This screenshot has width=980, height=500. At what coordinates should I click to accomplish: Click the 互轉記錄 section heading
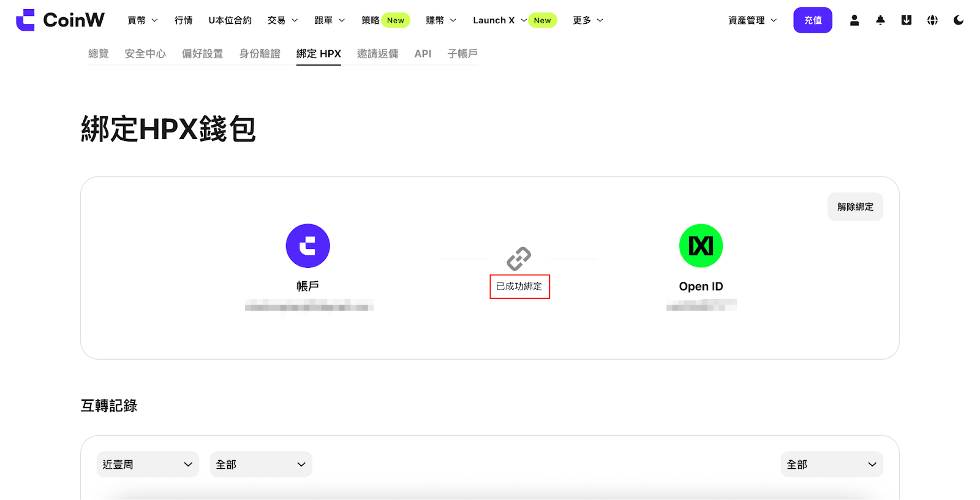(109, 406)
